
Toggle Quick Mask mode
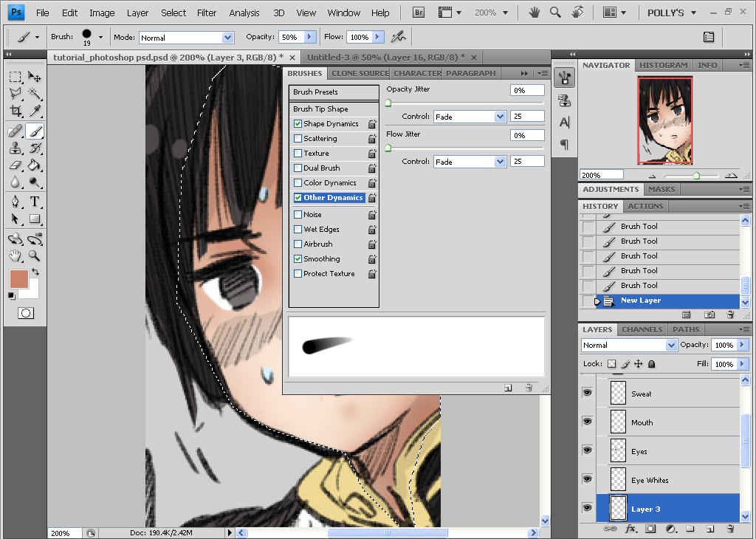tap(26, 313)
